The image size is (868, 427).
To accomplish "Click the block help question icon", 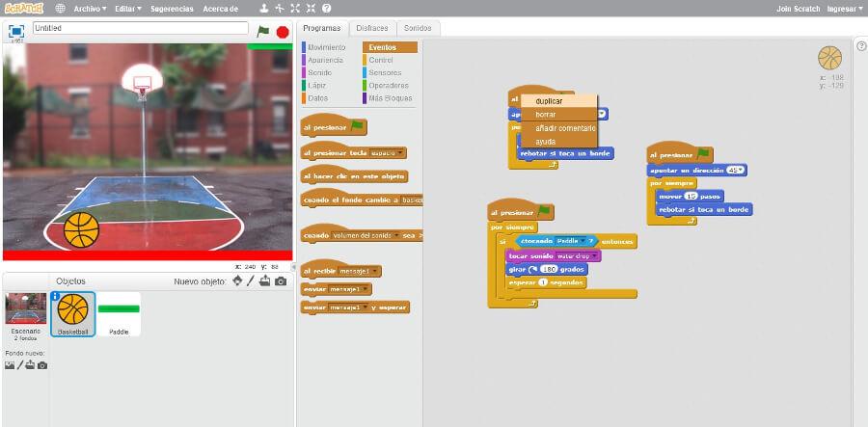I will (327, 9).
